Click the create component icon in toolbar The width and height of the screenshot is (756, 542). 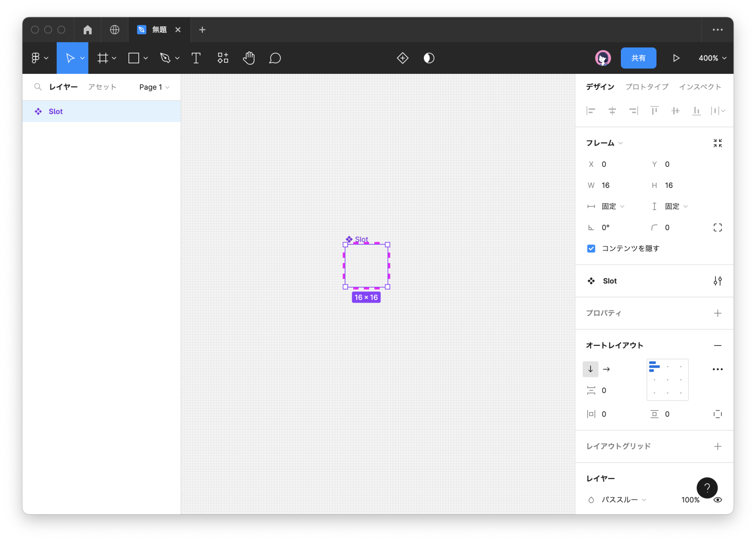(x=402, y=58)
